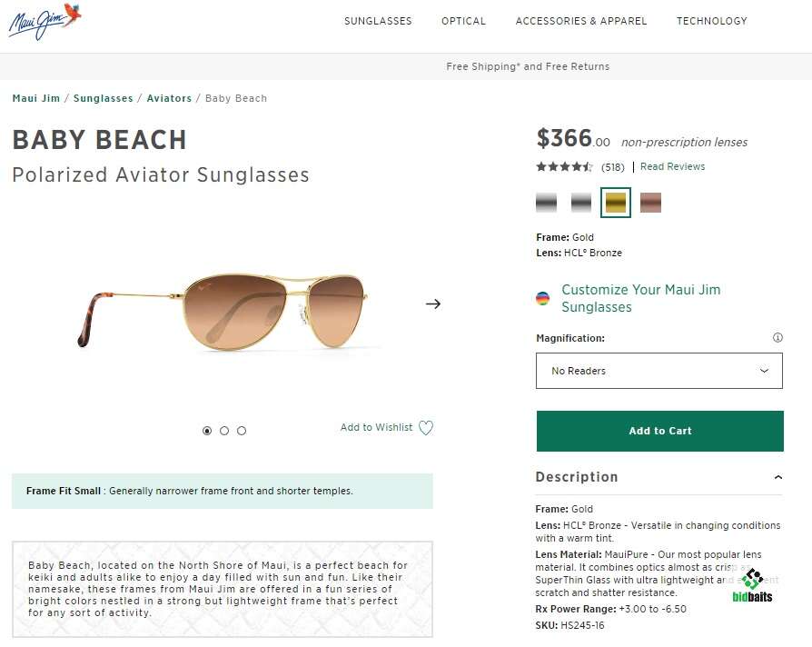This screenshot has height=647, width=812.
Task: Click the Aviators breadcrumb link
Action: click(169, 98)
